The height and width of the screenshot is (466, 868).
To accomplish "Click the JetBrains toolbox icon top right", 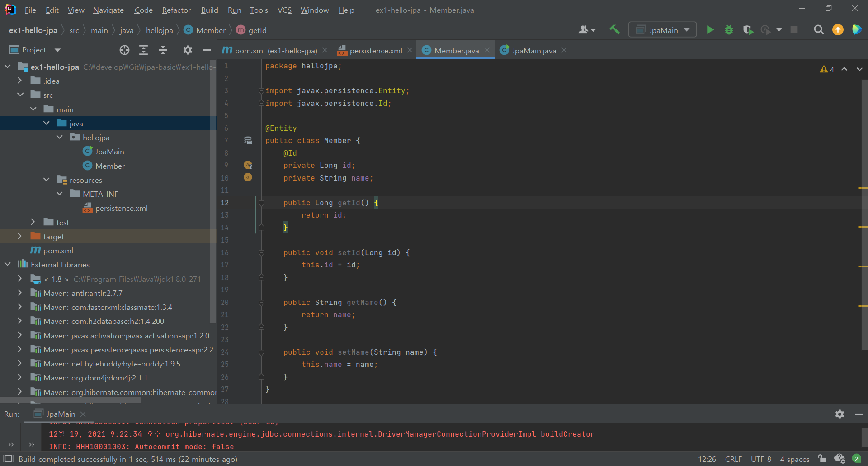I will click(856, 30).
